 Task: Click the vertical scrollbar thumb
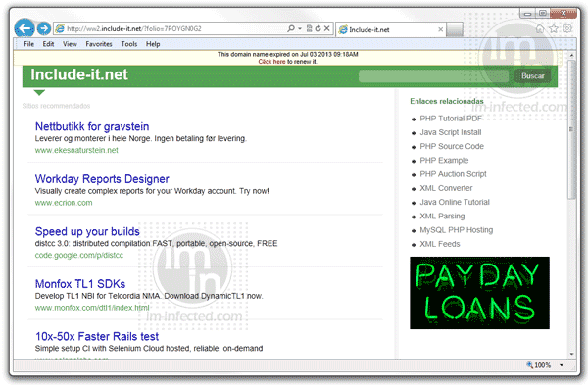click(571, 129)
